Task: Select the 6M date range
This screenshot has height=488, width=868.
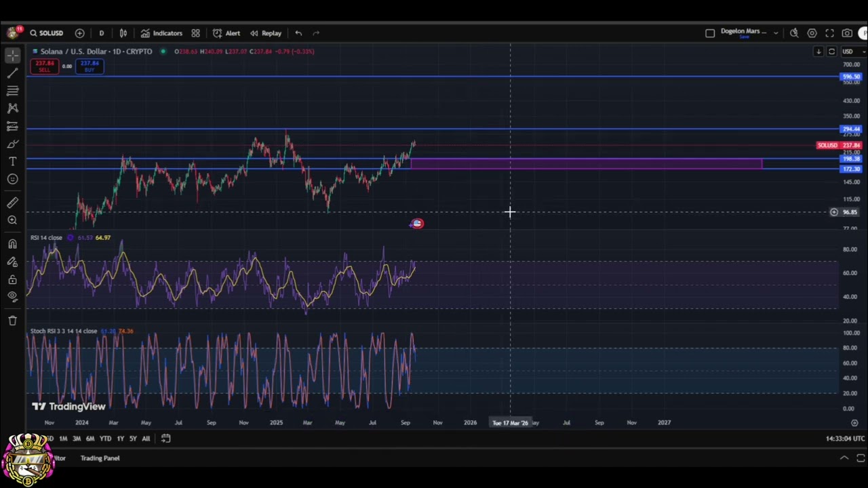Action: (90, 439)
